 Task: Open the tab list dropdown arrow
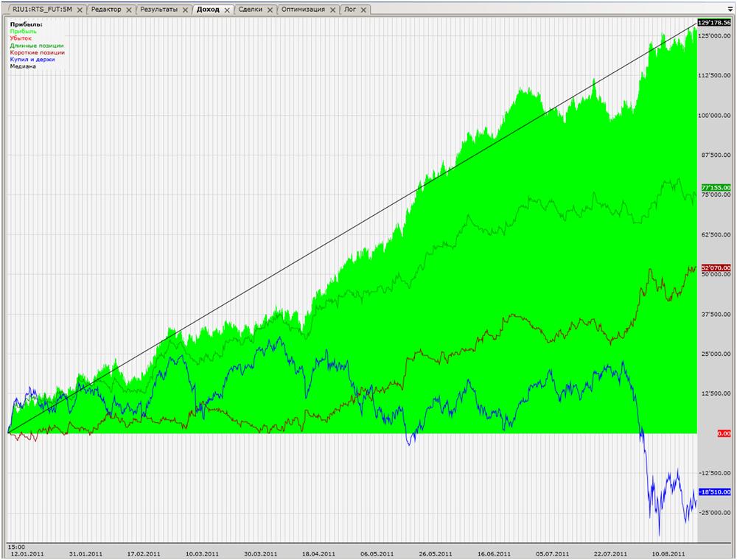click(x=730, y=10)
